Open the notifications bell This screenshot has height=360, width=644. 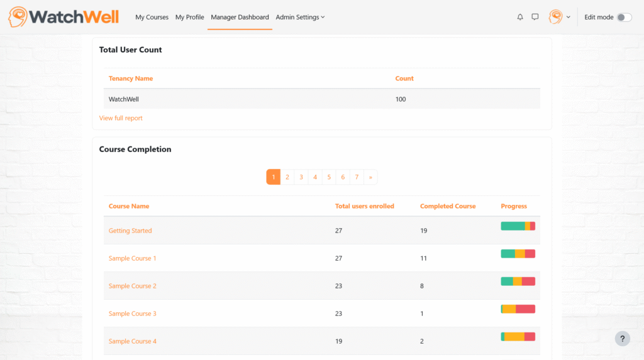[x=520, y=17]
